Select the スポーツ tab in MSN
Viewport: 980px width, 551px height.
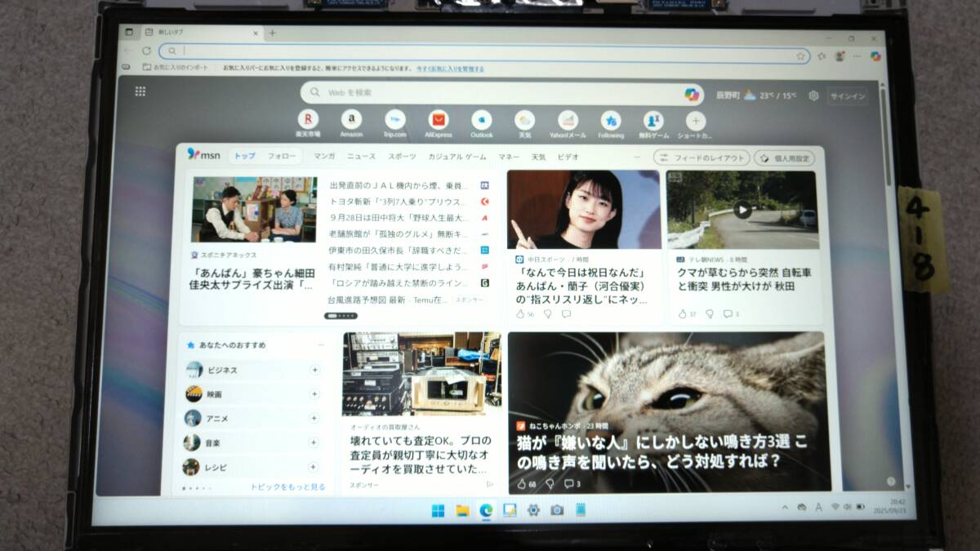pyautogui.click(x=402, y=157)
